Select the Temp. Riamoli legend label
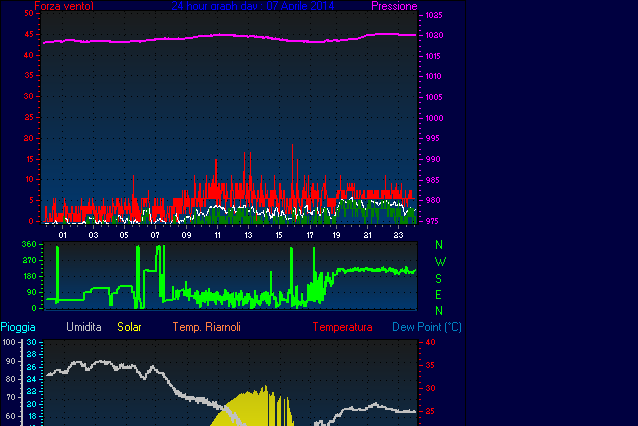This screenshot has height=426, width=638. tap(206, 327)
